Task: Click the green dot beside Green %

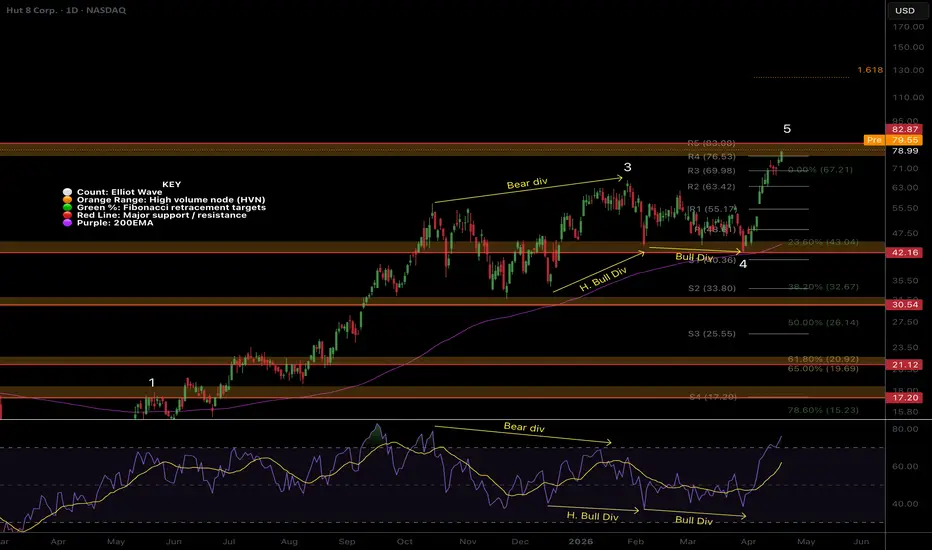Action: [67, 208]
